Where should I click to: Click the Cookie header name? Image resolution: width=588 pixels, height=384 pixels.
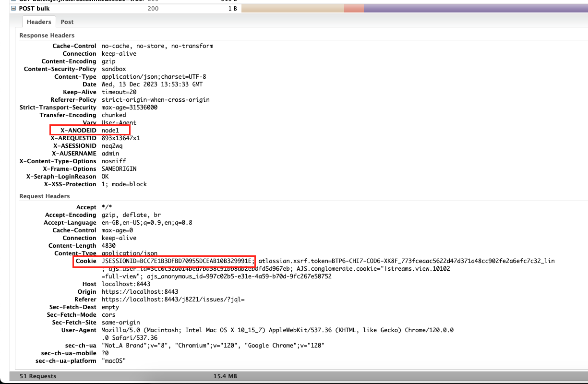click(x=86, y=261)
